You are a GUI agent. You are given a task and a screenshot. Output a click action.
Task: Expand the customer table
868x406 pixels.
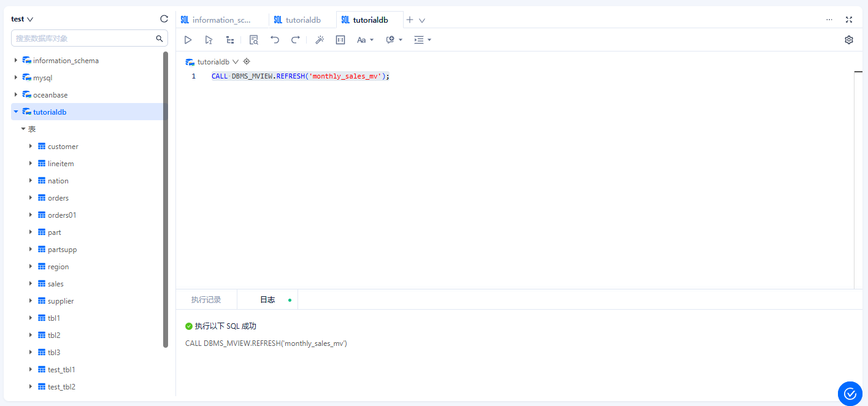click(31, 147)
